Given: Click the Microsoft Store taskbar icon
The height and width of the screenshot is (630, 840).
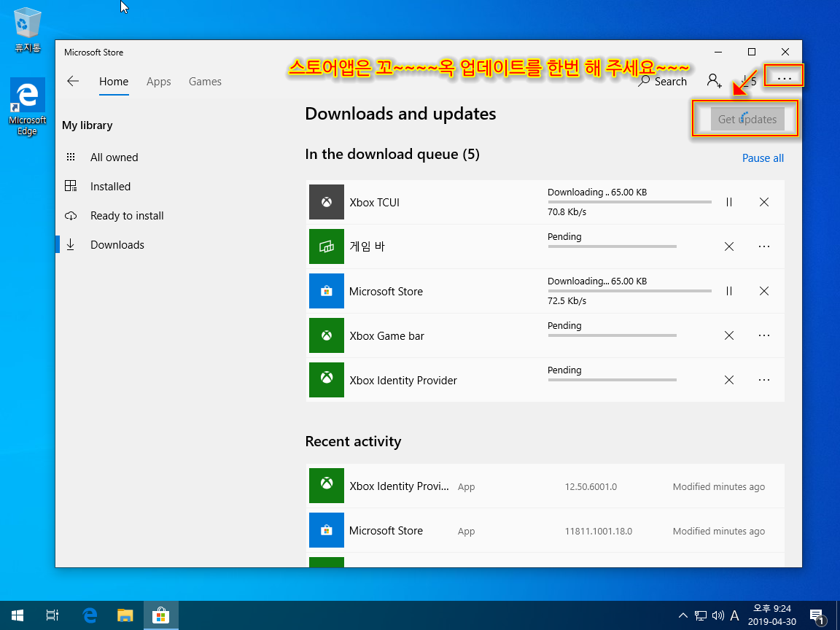Looking at the screenshot, I should (x=160, y=615).
